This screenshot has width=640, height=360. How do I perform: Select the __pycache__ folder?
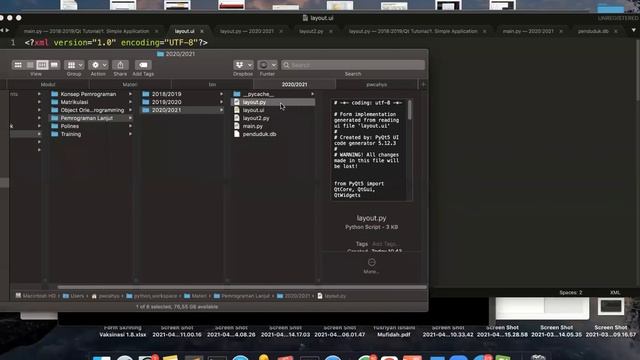click(x=258, y=94)
